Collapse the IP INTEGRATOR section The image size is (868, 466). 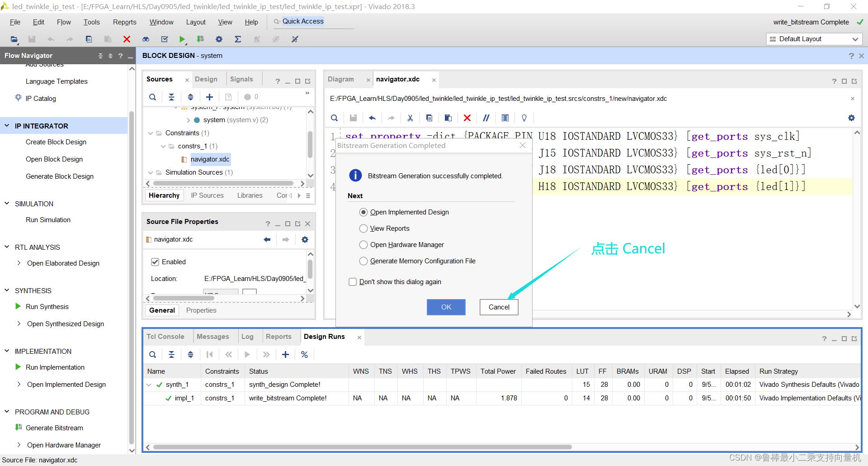click(x=7, y=126)
